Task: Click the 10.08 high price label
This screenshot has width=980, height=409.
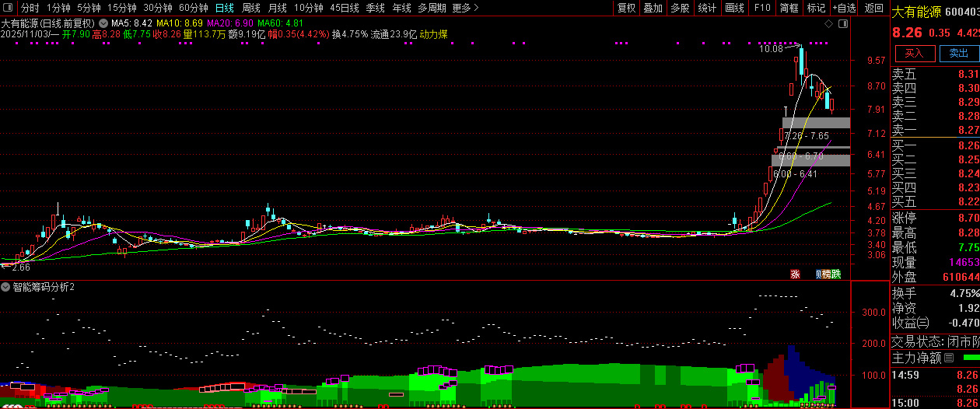Action: click(772, 49)
